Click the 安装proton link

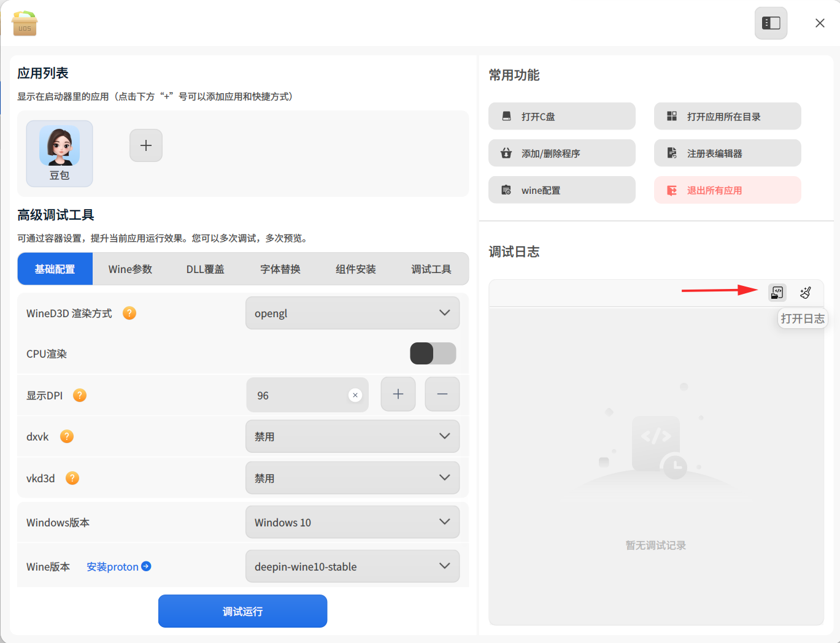[x=119, y=567]
